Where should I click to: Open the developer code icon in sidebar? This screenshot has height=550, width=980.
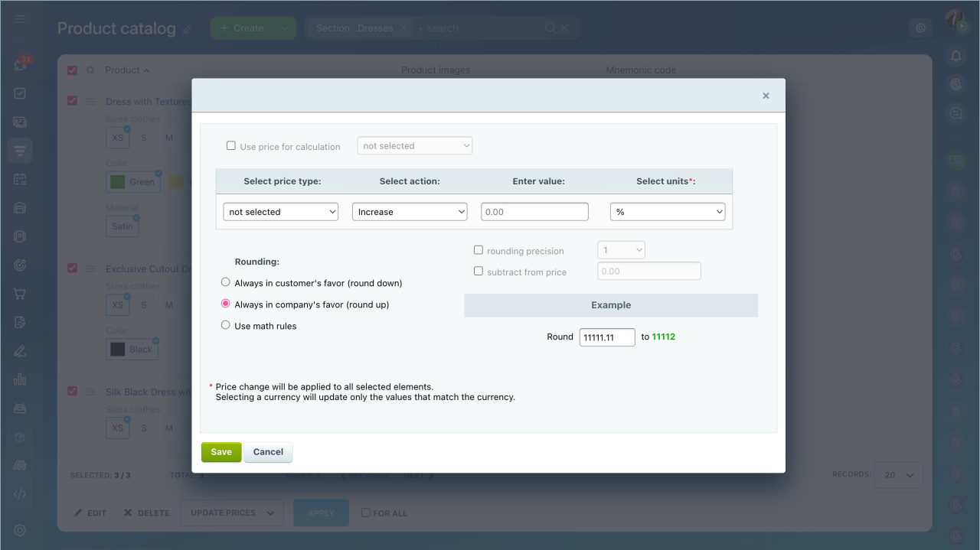tap(20, 494)
